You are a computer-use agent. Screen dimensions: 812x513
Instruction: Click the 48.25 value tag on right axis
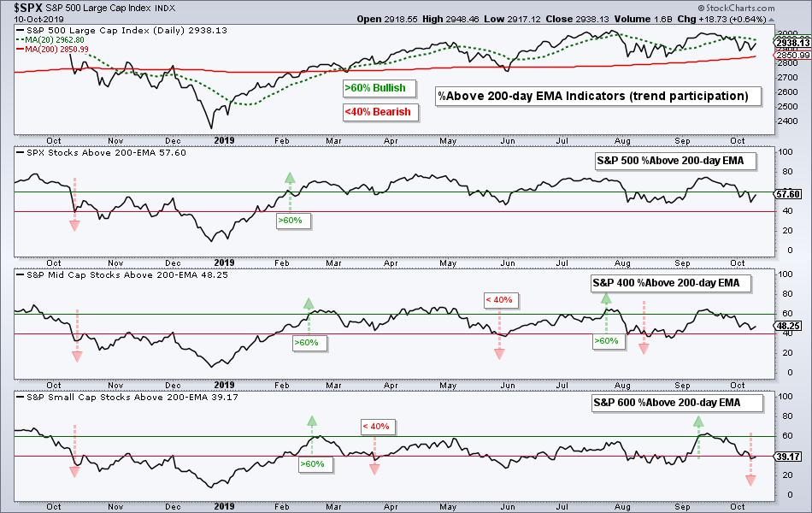click(788, 326)
